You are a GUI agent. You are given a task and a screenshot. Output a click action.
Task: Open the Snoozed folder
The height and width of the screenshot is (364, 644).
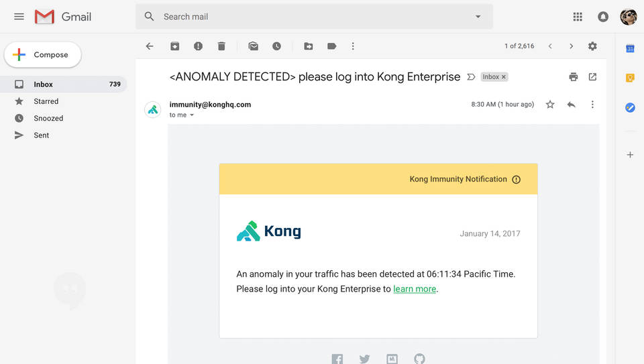[x=48, y=118]
